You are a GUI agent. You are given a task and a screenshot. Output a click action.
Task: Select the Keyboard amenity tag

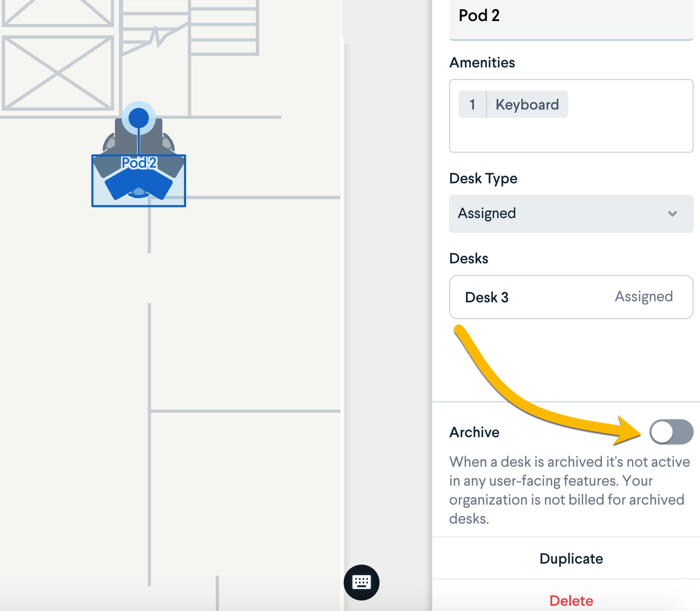pyautogui.click(x=513, y=104)
